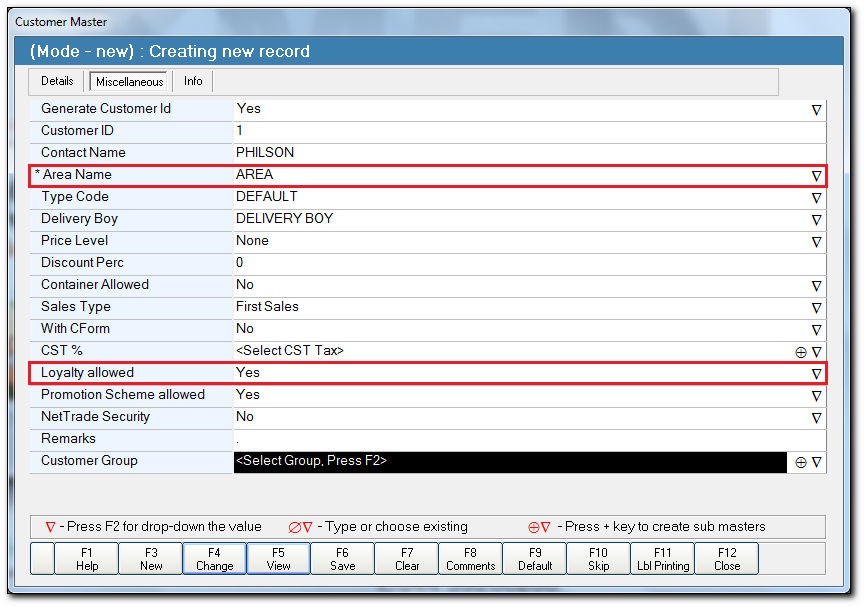Expand the With CForm dropdown arrow
The height and width of the screenshot is (607, 864).
[816, 330]
